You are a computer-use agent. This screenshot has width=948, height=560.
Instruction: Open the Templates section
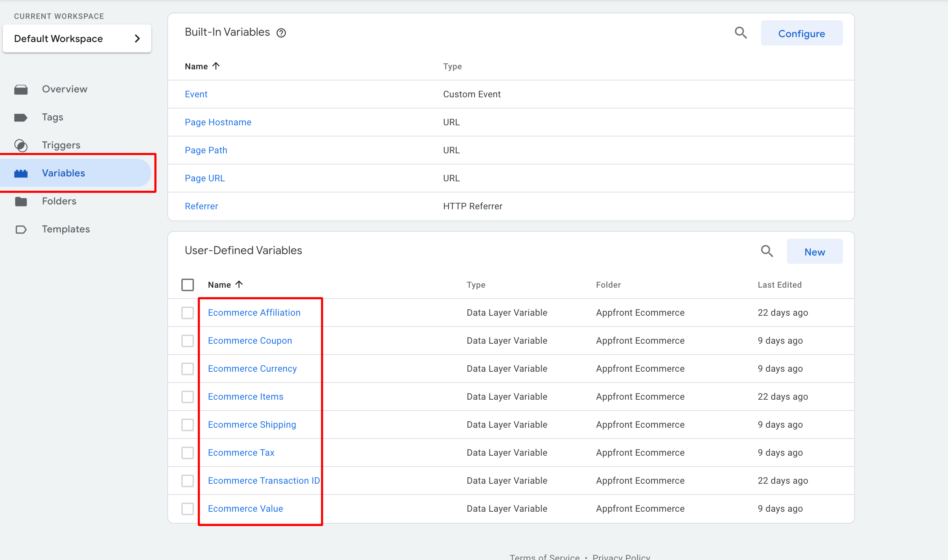[66, 229]
